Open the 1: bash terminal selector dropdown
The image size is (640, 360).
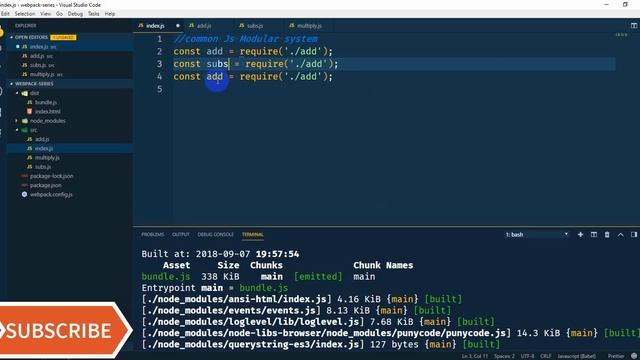coord(536,235)
